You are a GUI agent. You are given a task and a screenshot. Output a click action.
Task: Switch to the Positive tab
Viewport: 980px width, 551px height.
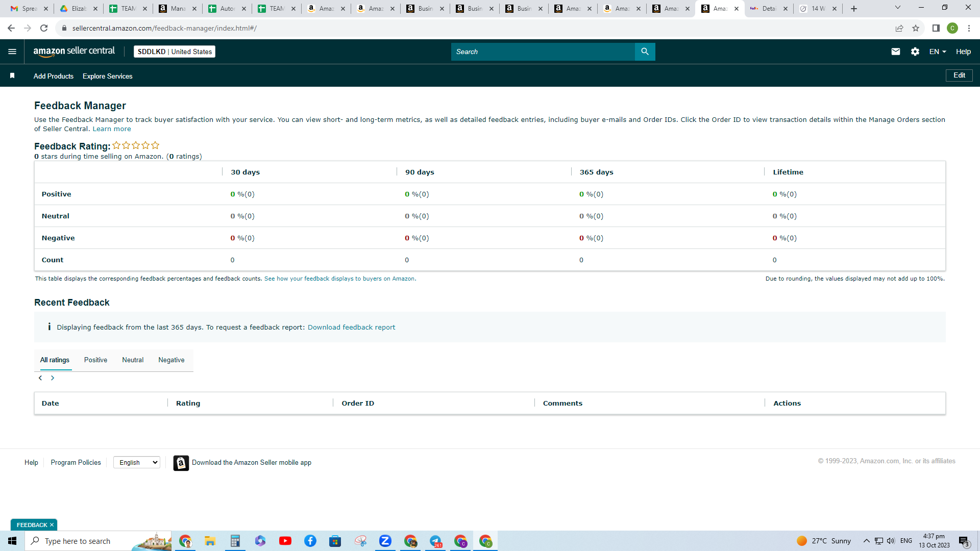(x=95, y=360)
